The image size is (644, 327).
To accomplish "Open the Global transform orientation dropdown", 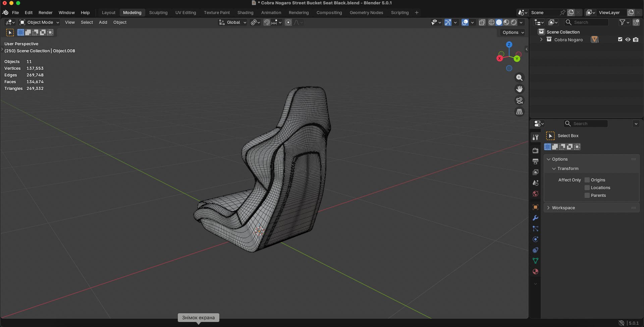I will pos(233,22).
